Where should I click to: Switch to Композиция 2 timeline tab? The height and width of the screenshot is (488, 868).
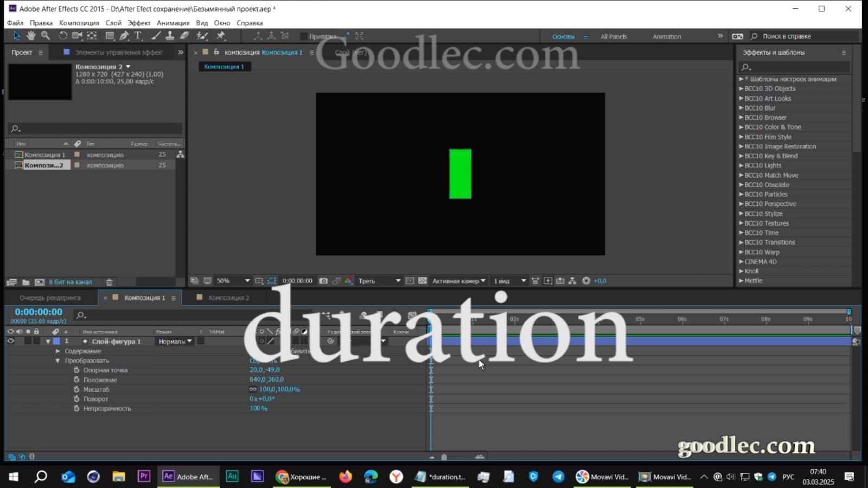pos(228,298)
